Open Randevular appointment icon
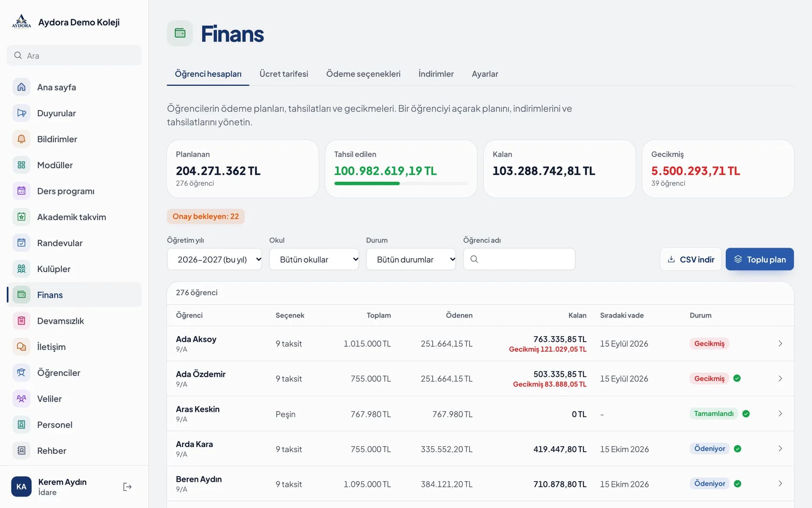812x508 pixels. point(21,243)
